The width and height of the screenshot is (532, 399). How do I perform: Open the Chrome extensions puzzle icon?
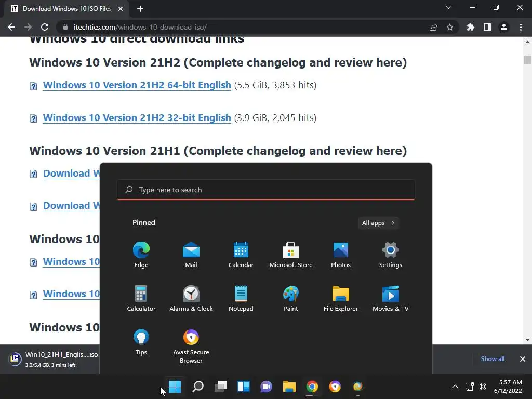click(x=470, y=27)
